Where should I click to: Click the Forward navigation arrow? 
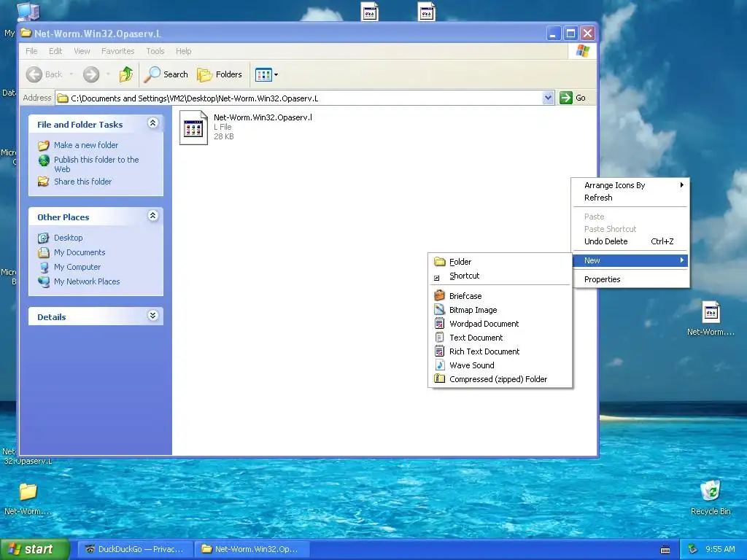click(91, 74)
